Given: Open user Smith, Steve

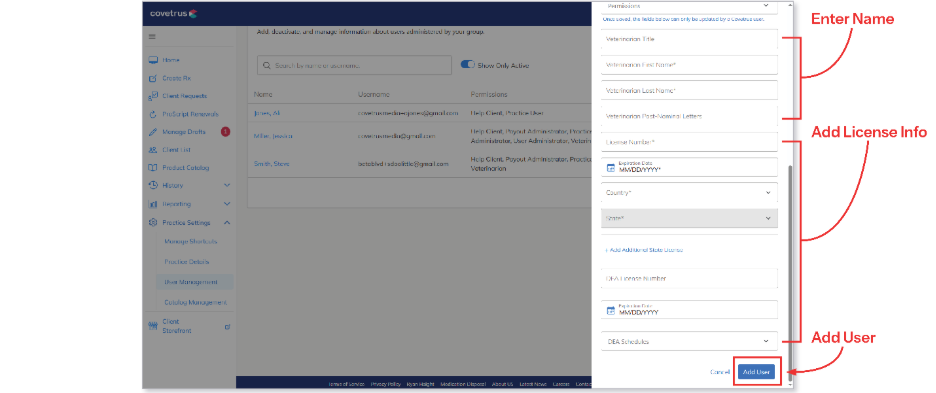Looking at the screenshot, I should coord(271,163).
